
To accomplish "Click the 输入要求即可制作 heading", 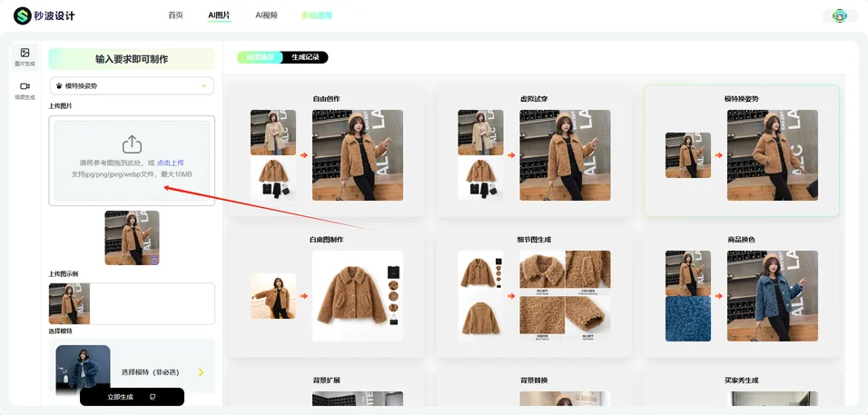I will [132, 59].
